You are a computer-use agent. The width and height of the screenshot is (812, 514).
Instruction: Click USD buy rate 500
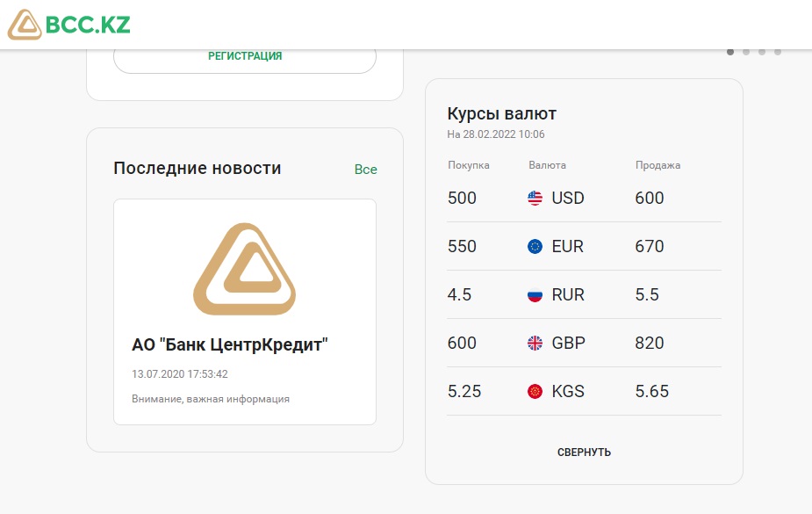click(462, 198)
